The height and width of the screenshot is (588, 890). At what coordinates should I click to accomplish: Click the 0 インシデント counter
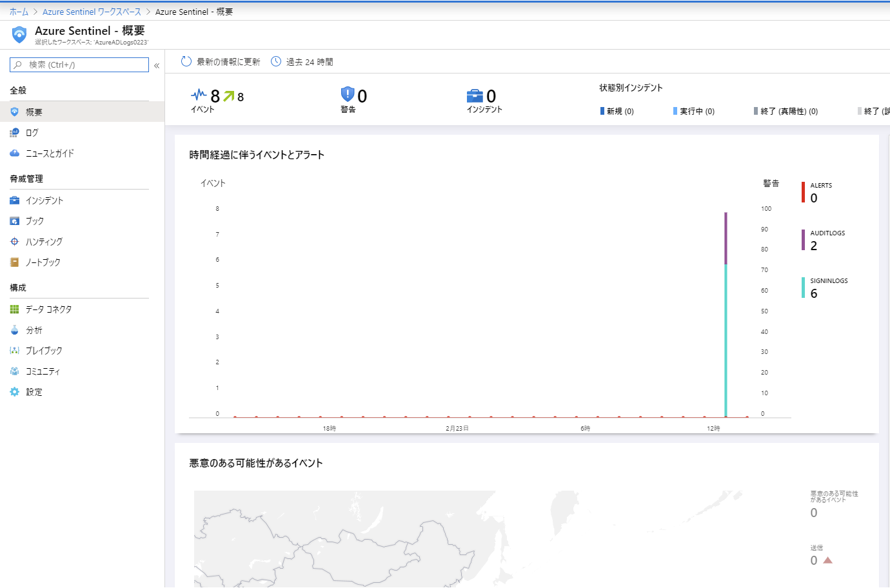(484, 101)
